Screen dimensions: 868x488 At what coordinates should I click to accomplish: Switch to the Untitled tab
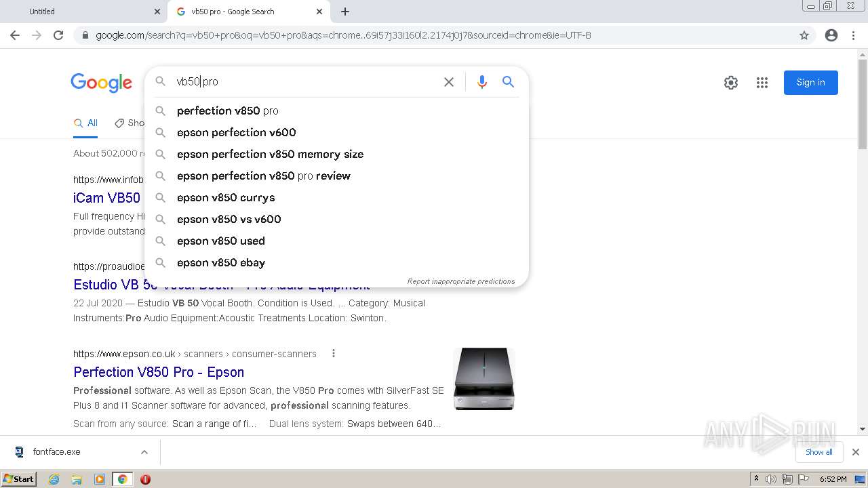pyautogui.click(x=83, y=12)
